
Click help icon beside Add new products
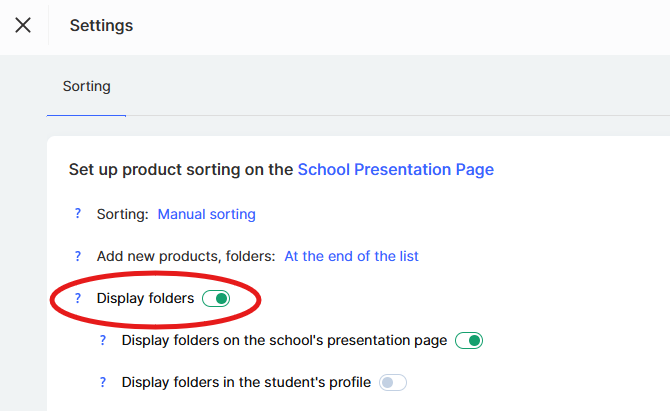(x=77, y=256)
